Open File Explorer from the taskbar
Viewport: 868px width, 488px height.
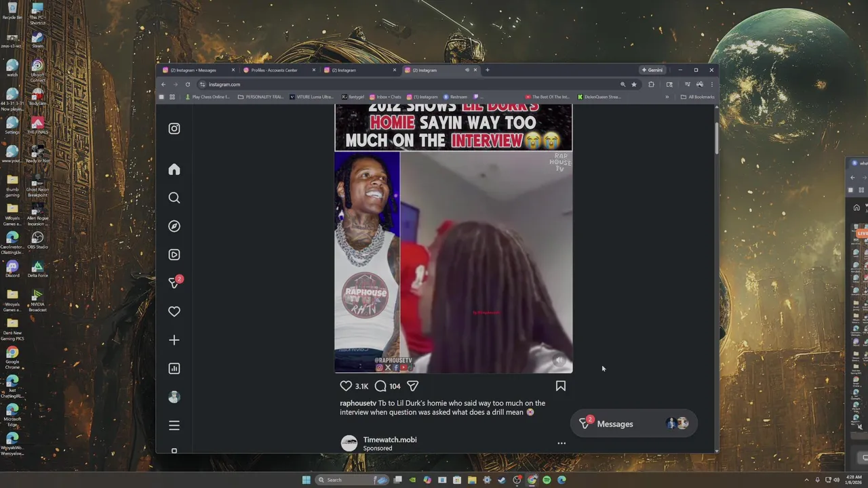[x=472, y=480]
